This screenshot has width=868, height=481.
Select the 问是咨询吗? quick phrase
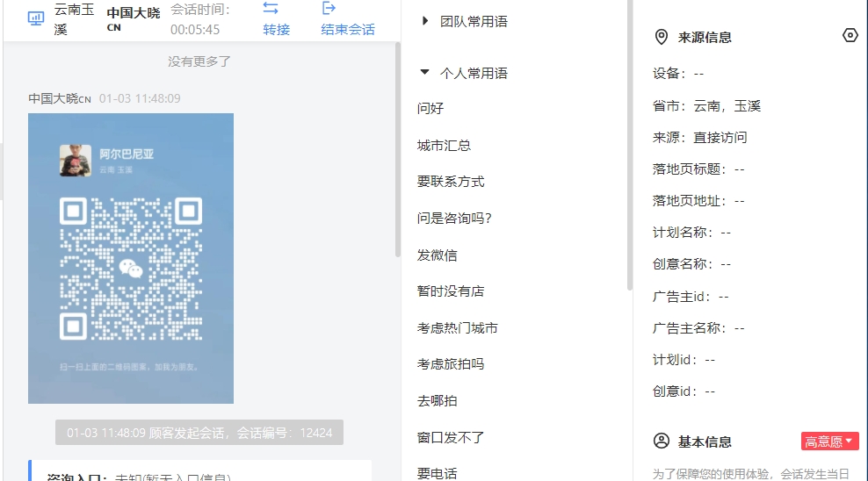pos(454,219)
